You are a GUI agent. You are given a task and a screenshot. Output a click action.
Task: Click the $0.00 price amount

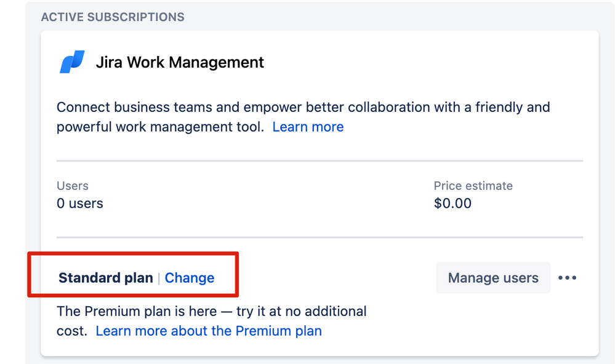point(452,204)
